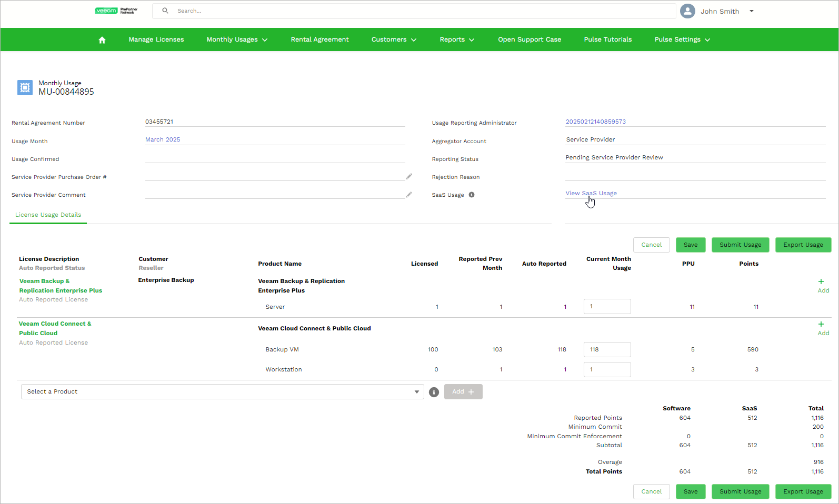The image size is (839, 504).
Task: Click the Monthly Usage record icon
Action: [x=25, y=87]
